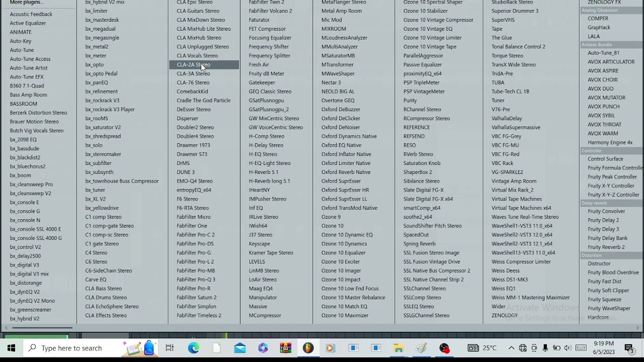Choose bx_rockrack V3 Player

click(110, 109)
